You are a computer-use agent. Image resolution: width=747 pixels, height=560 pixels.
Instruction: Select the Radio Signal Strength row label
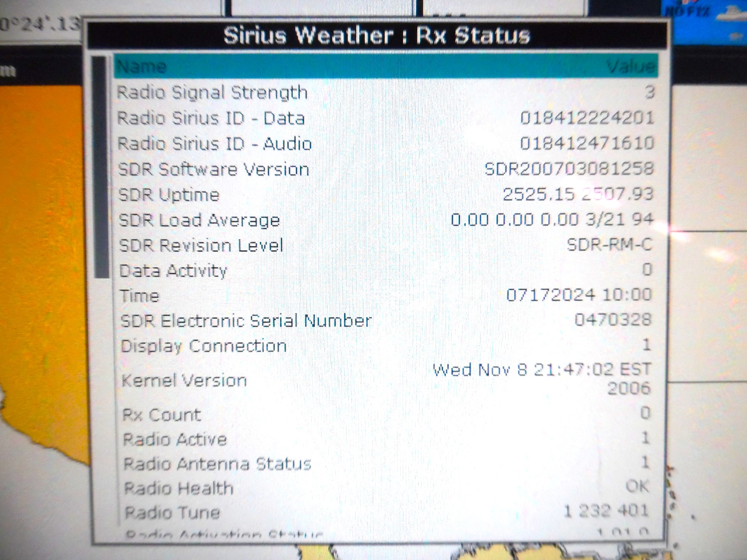click(x=212, y=93)
